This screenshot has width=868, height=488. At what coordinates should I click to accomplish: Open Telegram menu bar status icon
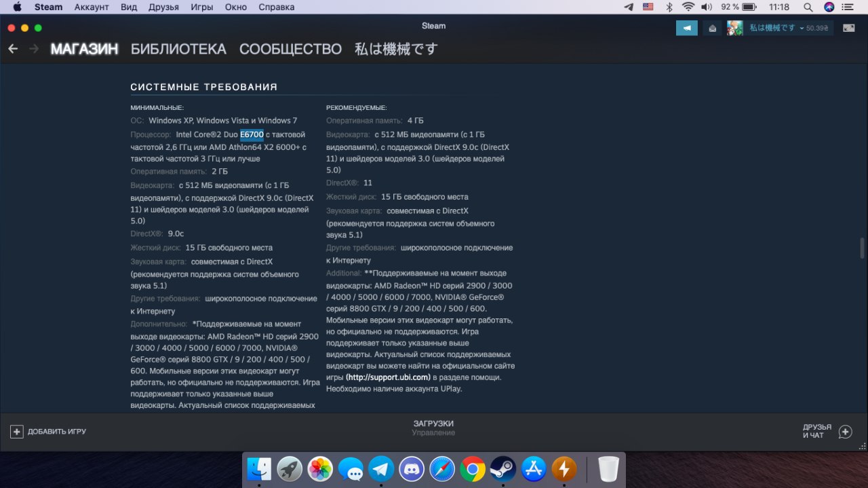(x=629, y=7)
